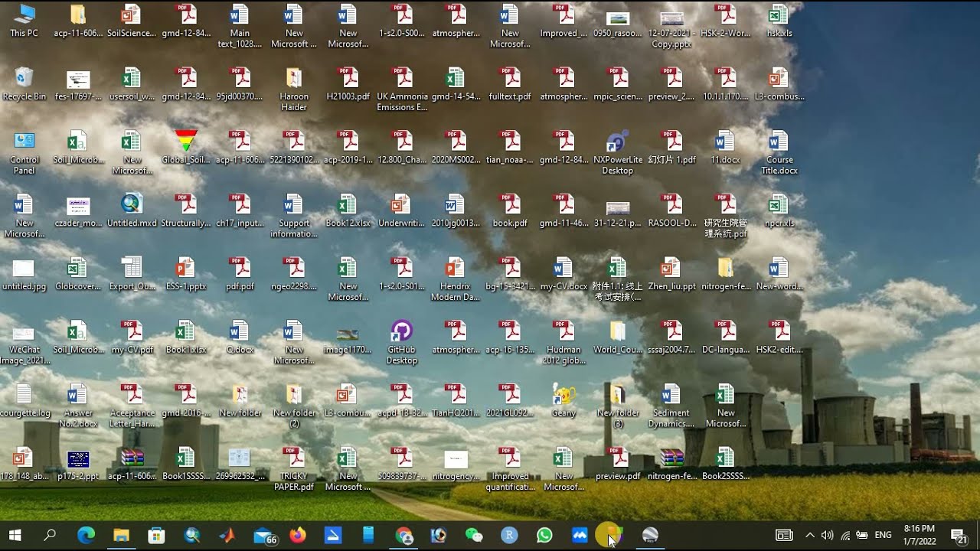
Task: Select the H21003.pdf file
Action: (348, 84)
